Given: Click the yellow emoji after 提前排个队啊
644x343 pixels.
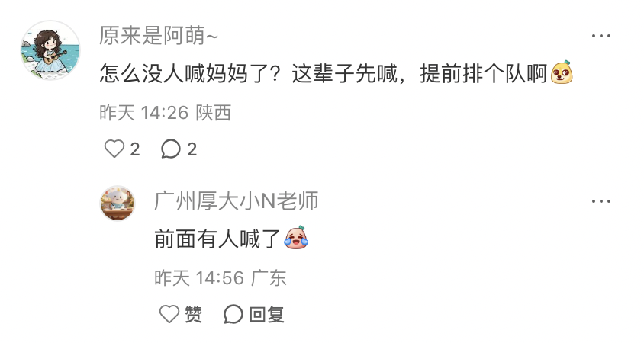Looking at the screenshot, I should click(x=562, y=72).
